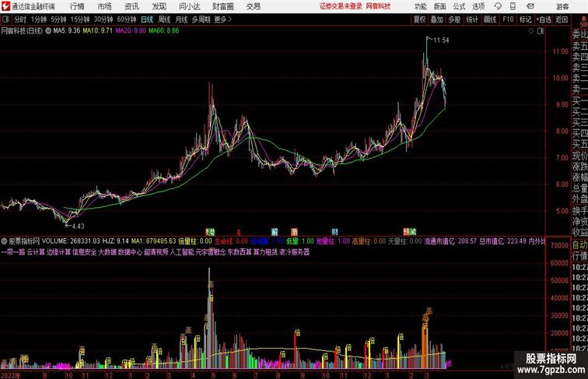The height and width of the screenshot is (379, 588).
Task: Open the 选项 menu
Action: click(478, 6)
